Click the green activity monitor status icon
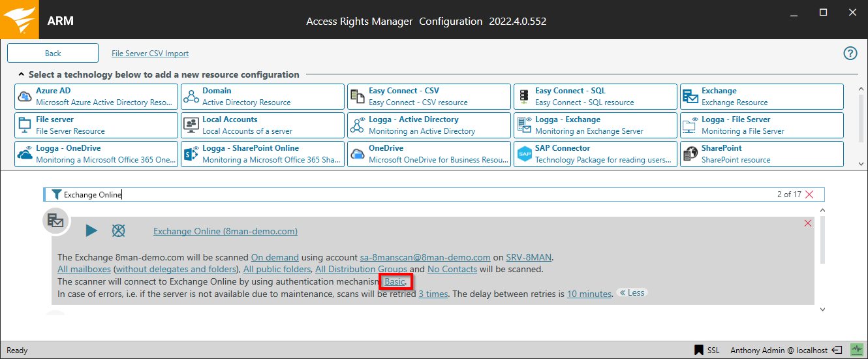868x359 pixels. (856, 351)
